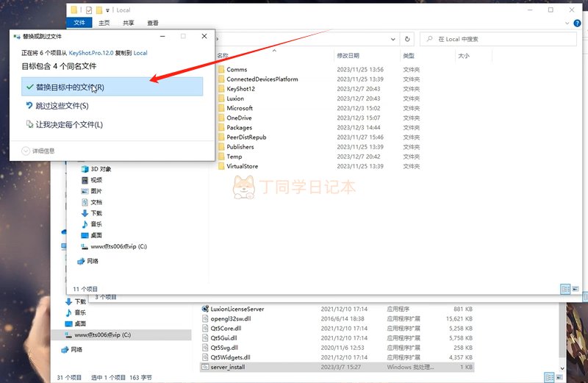The image size is (588, 383).
Task: Click the quick access properties checkmark icon
Action: [x=89, y=10]
